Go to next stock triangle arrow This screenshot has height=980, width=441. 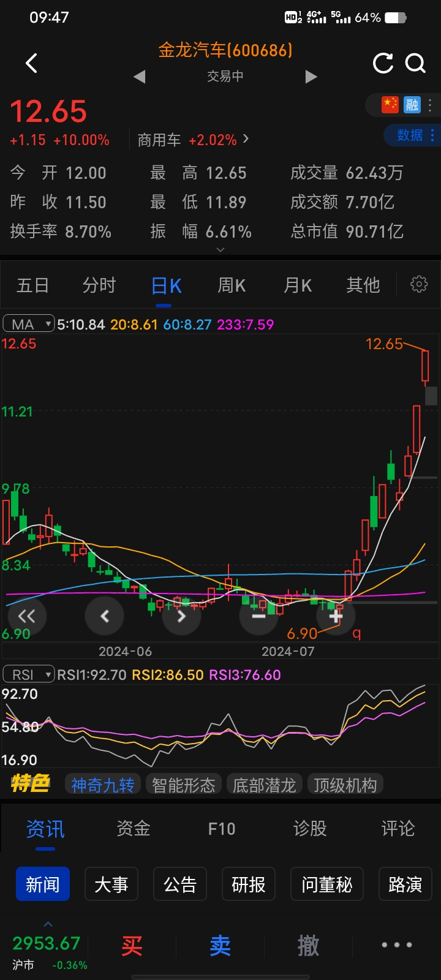point(311,77)
